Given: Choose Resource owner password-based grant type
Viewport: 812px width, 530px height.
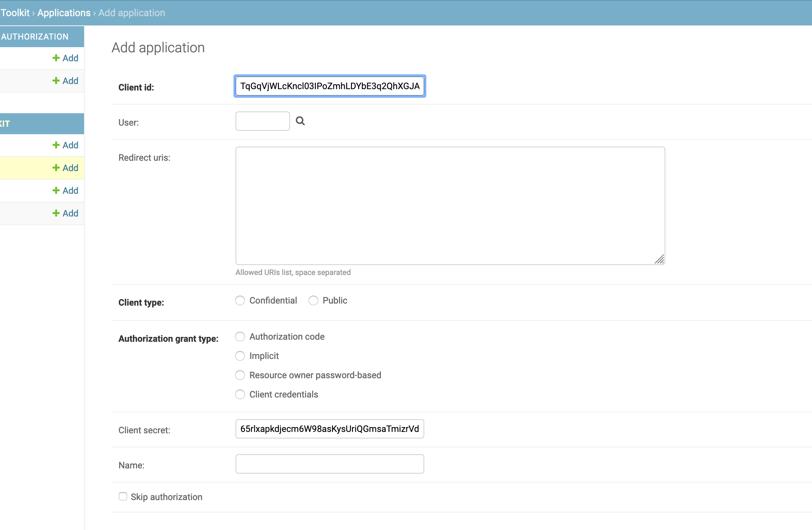Looking at the screenshot, I should pyautogui.click(x=240, y=375).
